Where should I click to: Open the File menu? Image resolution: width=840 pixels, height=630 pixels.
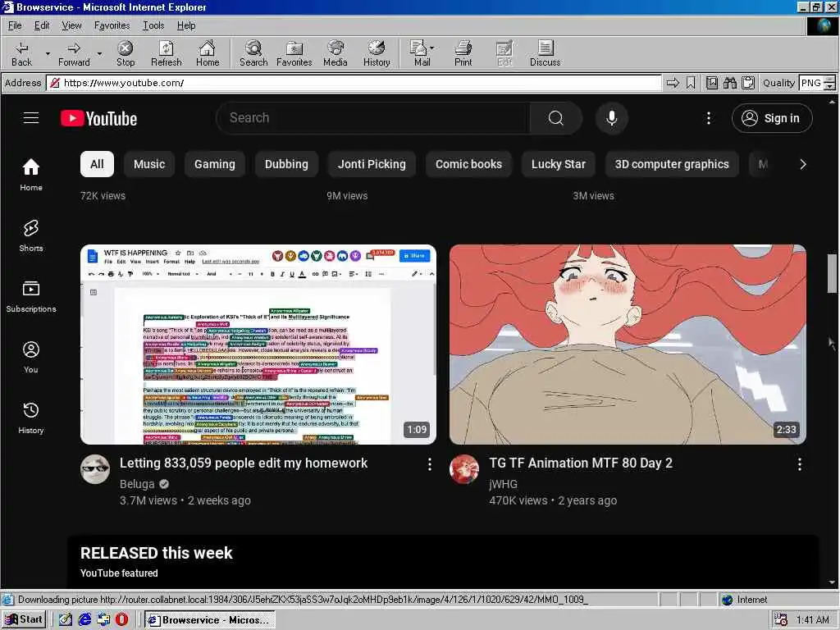coord(15,25)
